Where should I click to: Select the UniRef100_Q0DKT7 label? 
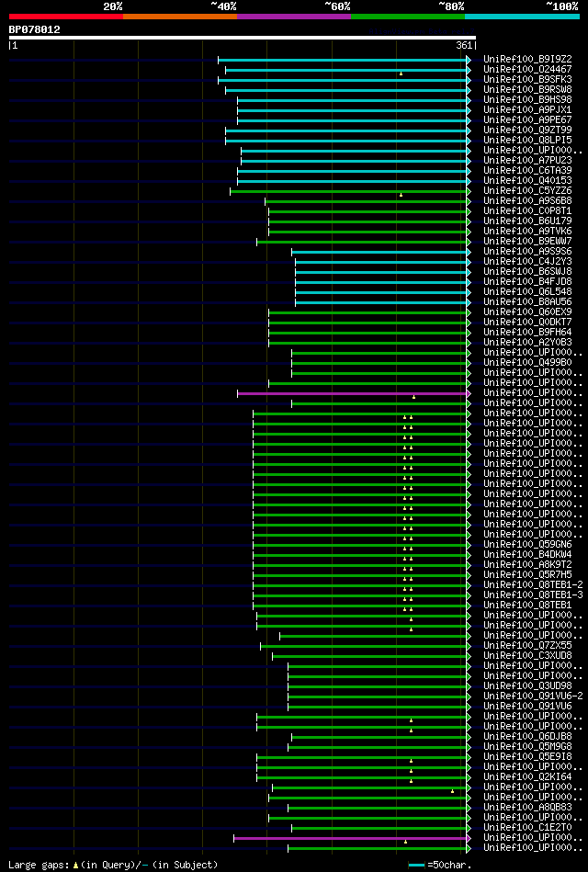coord(528,322)
